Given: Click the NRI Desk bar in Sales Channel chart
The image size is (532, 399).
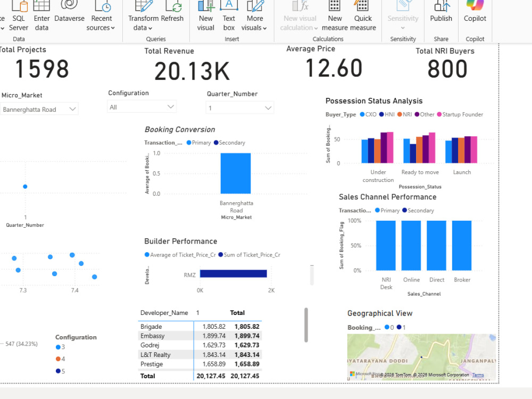Looking at the screenshot, I should pyautogui.click(x=386, y=246).
